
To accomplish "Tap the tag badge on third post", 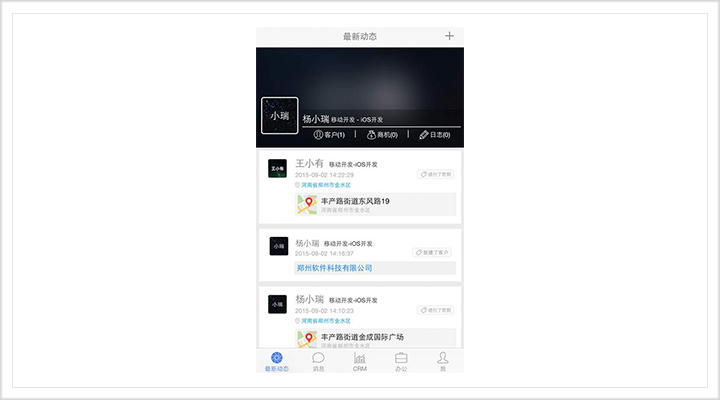I will click(x=435, y=310).
